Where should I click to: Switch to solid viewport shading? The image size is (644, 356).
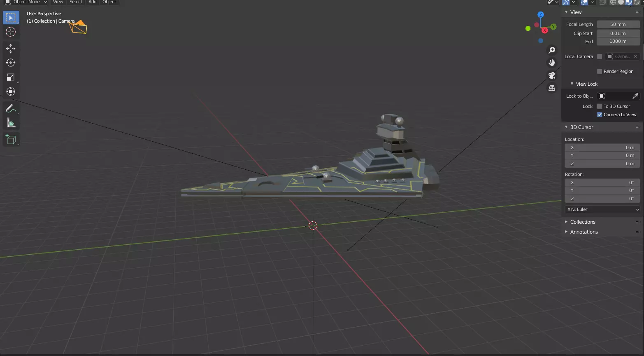[621, 2]
